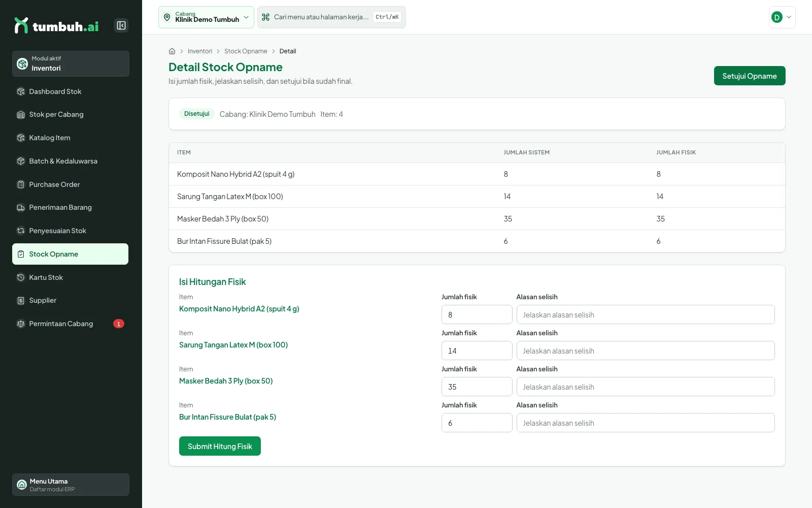Viewport: 812px width, 508px height.
Task: Click Submit Hitung Fisik button
Action: [220, 446]
